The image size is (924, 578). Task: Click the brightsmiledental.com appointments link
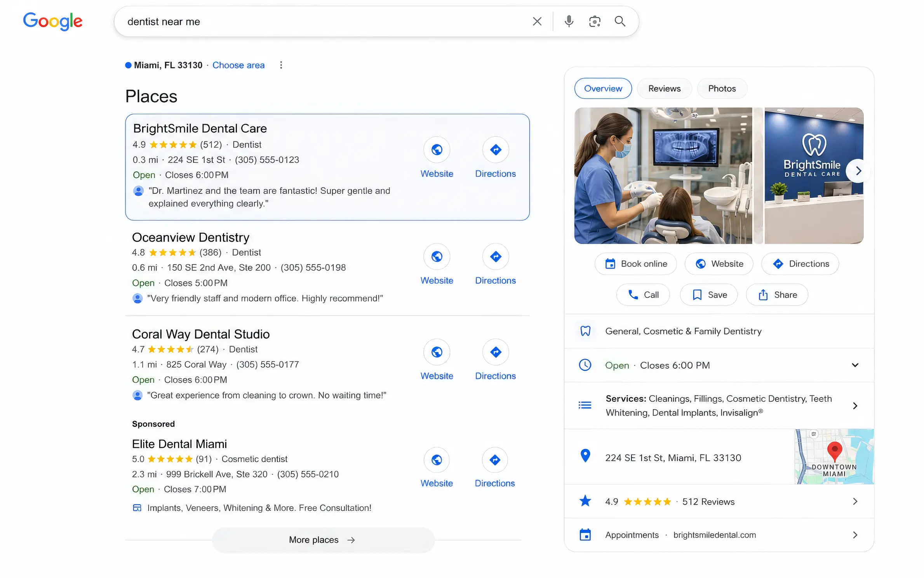714,535
